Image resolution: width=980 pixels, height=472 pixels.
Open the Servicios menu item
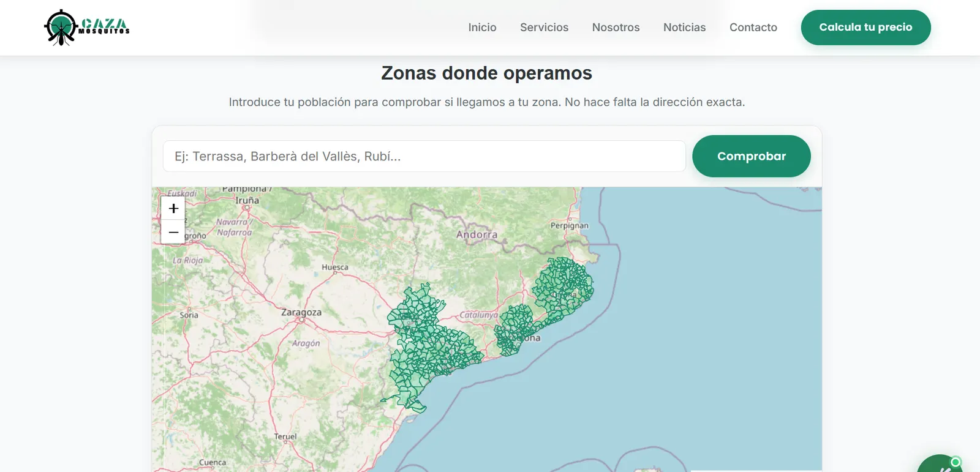pyautogui.click(x=544, y=28)
